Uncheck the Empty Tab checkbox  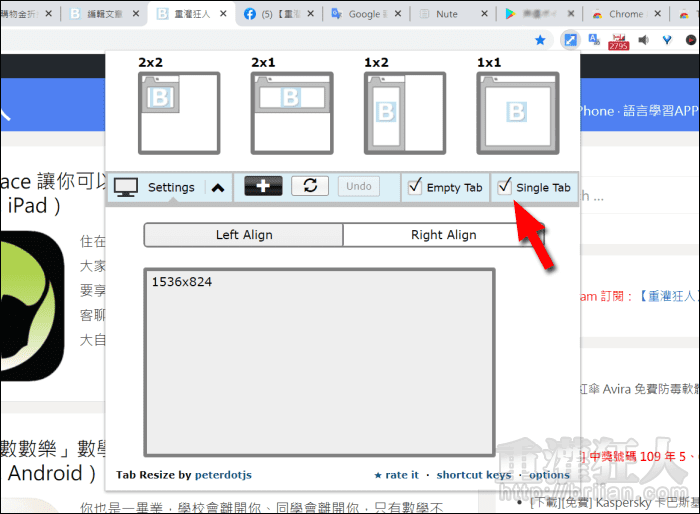[416, 186]
